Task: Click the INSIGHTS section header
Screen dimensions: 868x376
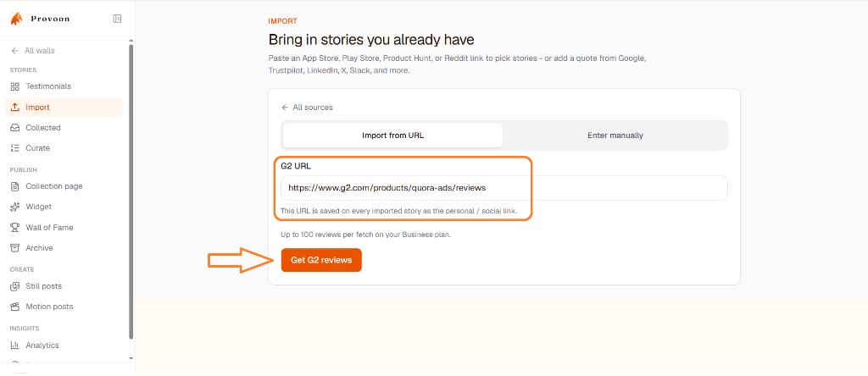Action: click(x=25, y=329)
